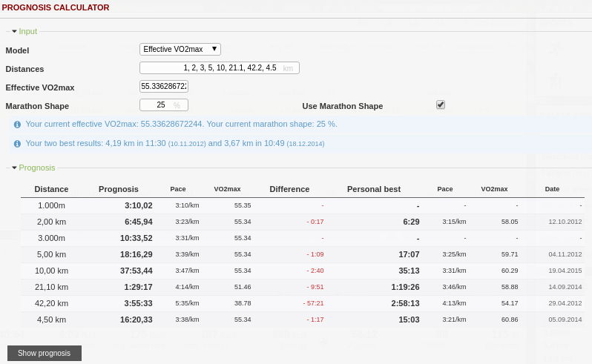Screen dimensions: 592x364
Task: Click prognosis time 37:53,44
Action: pos(137,271)
